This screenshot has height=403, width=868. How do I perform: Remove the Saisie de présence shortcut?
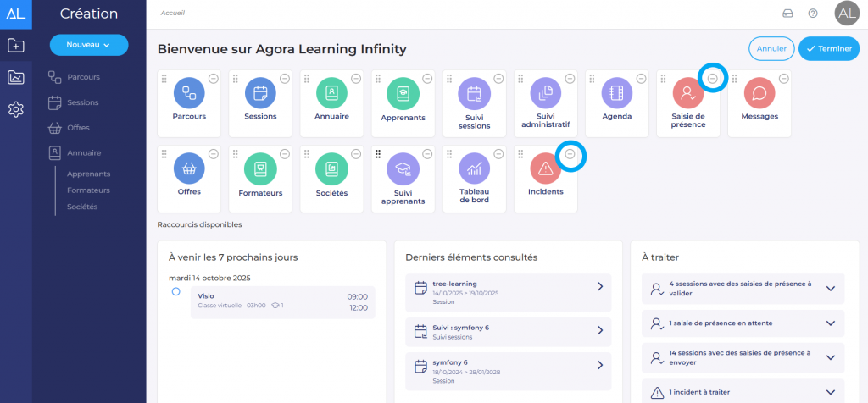713,78
